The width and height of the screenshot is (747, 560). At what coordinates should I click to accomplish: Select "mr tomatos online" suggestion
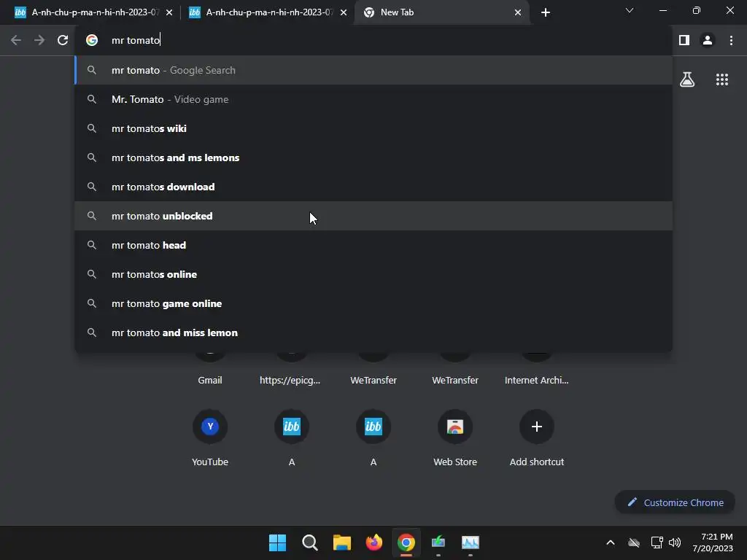tap(373, 274)
